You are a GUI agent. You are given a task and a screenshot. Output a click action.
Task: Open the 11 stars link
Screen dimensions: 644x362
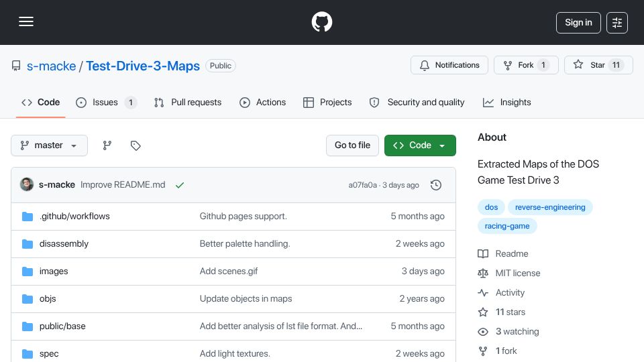[502, 312]
